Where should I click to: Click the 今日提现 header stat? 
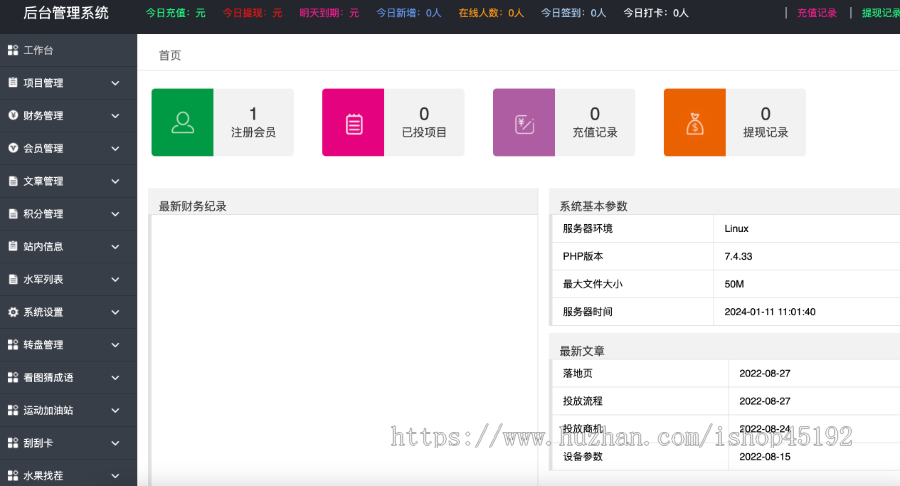pos(252,13)
